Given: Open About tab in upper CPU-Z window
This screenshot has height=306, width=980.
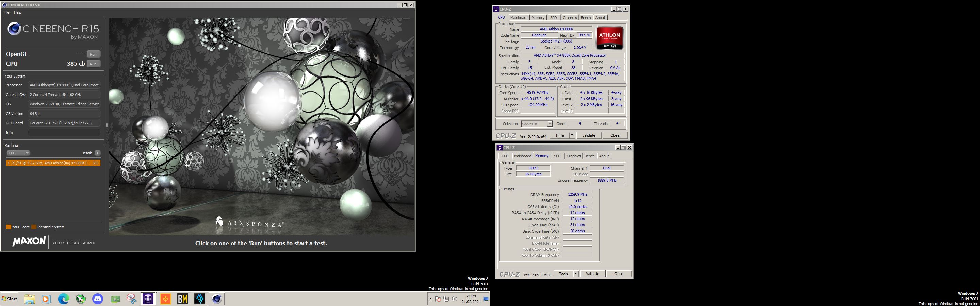Looking at the screenshot, I should point(600,18).
